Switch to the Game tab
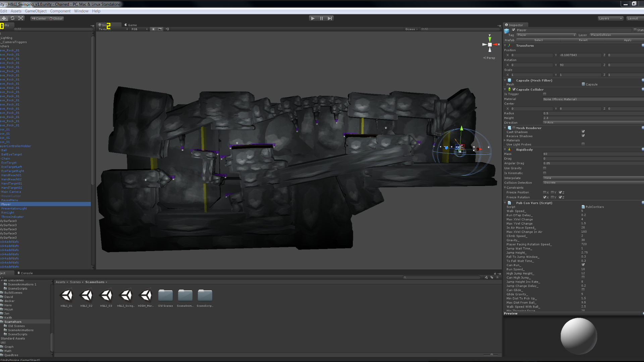This screenshot has width=644, height=362. (131, 25)
